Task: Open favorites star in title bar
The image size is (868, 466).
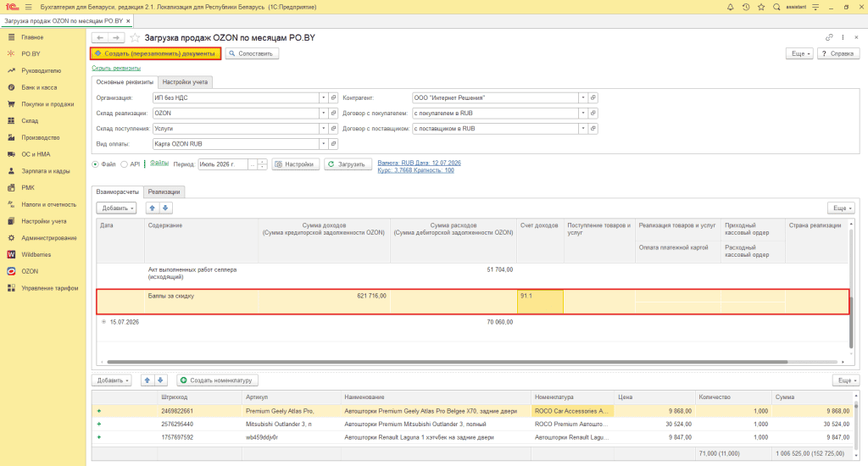Action: pyautogui.click(x=761, y=7)
